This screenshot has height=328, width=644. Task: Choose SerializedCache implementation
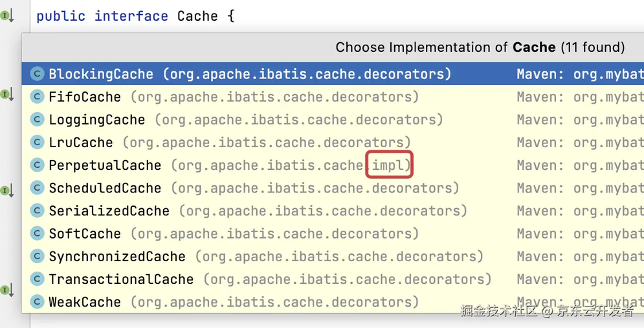333,211
